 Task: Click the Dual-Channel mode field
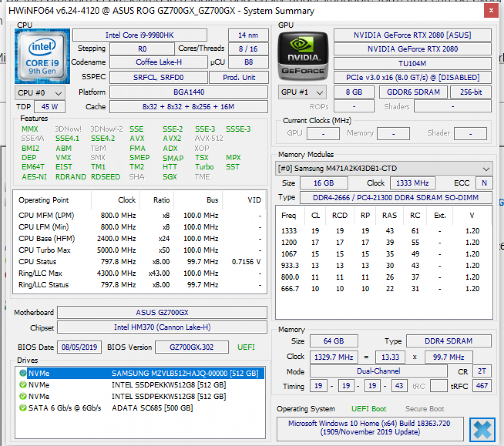pyautogui.click(x=378, y=371)
